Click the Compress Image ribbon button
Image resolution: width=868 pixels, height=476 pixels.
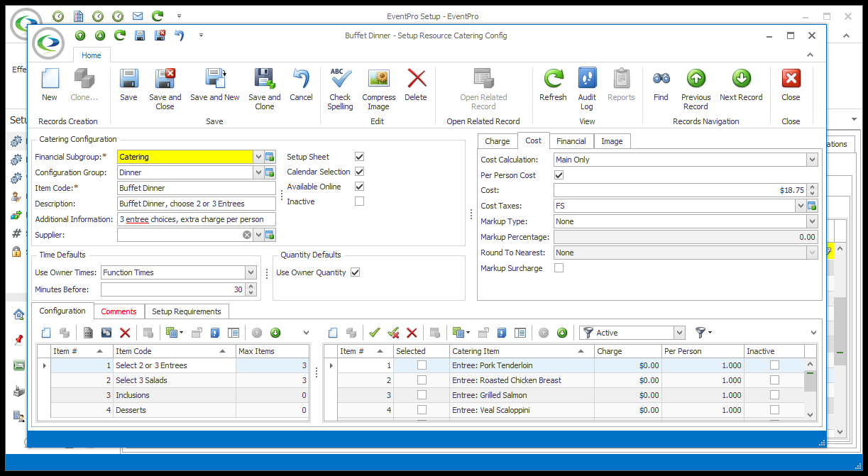tap(379, 89)
